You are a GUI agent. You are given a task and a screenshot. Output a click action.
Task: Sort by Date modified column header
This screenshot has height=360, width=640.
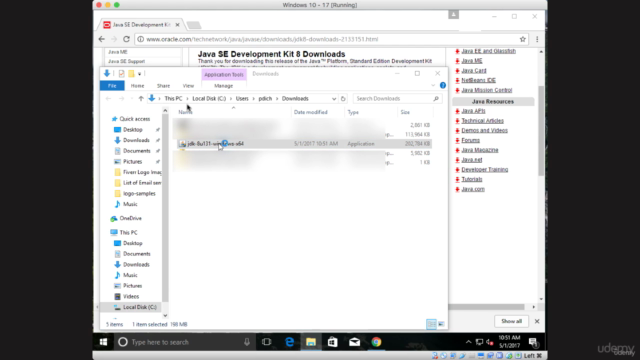[x=311, y=112]
